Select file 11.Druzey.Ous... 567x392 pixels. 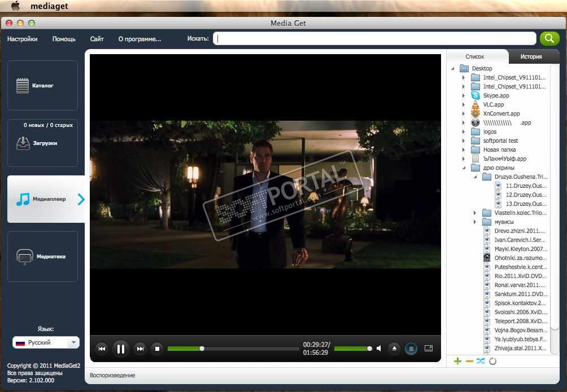point(526,186)
